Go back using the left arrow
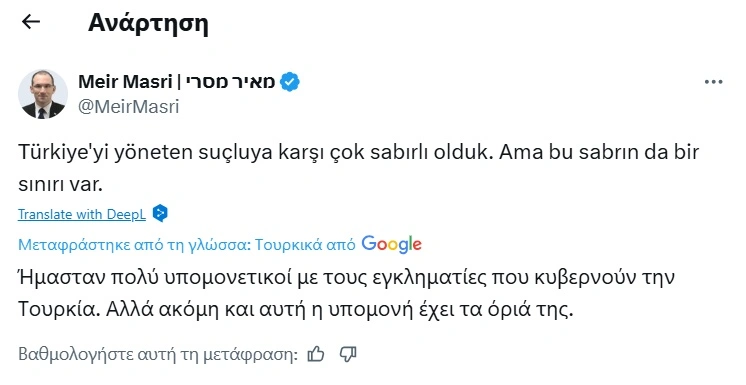 tap(31, 21)
